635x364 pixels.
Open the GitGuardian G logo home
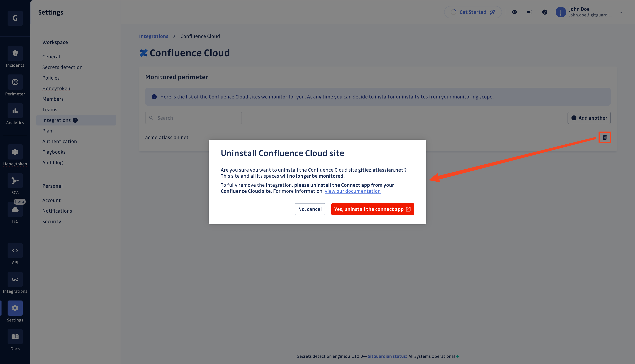click(15, 18)
